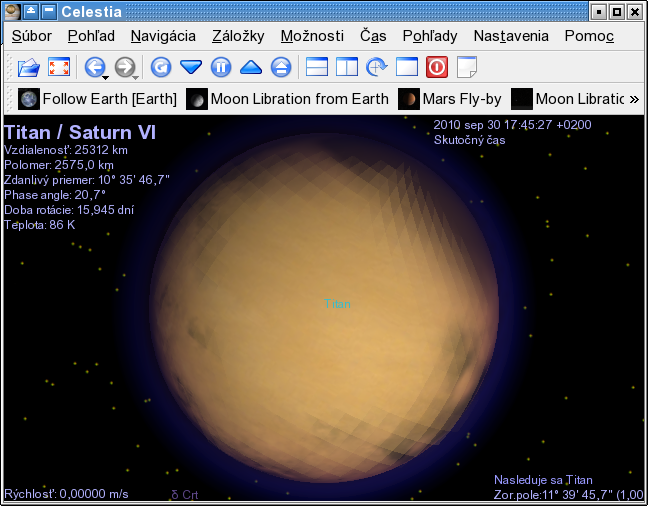Open the Záložky menu

[238, 36]
